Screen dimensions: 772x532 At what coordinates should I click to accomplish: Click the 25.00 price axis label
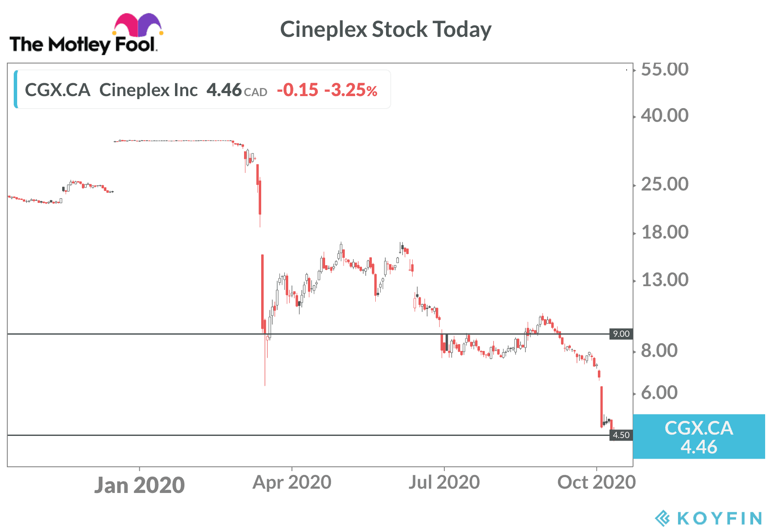pyautogui.click(x=664, y=184)
